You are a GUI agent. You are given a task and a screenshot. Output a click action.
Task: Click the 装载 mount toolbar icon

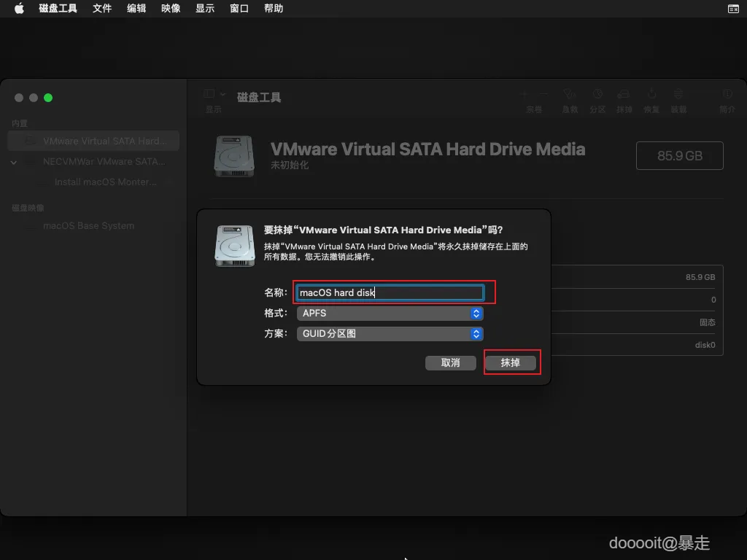click(678, 94)
